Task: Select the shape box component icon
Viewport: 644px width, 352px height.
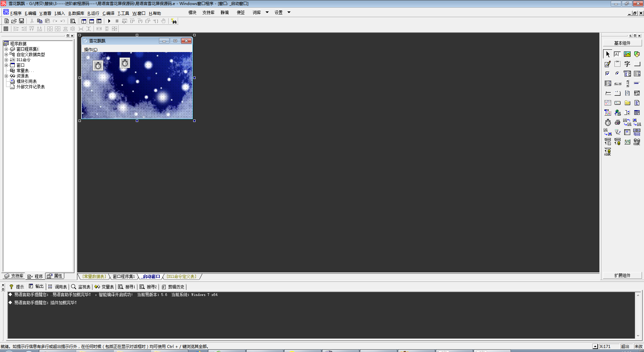Action: coord(637,54)
